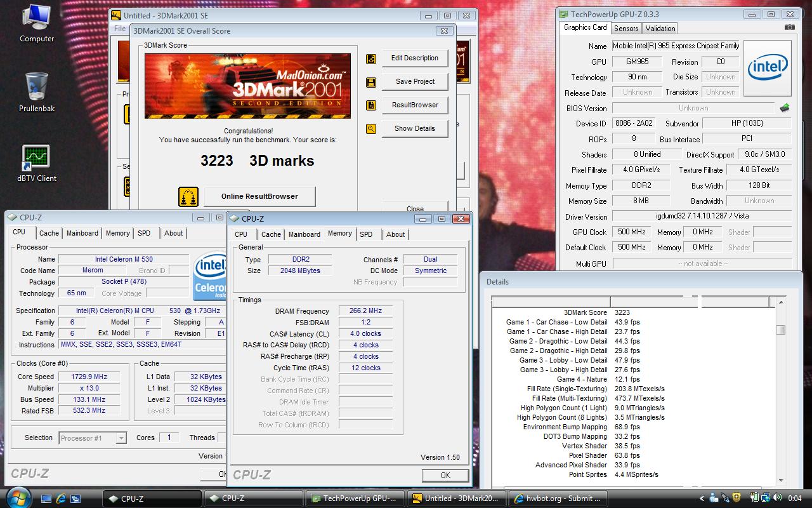Click the taskbar clock showing 0:04
This screenshot has width=812, height=508.
tap(794, 498)
